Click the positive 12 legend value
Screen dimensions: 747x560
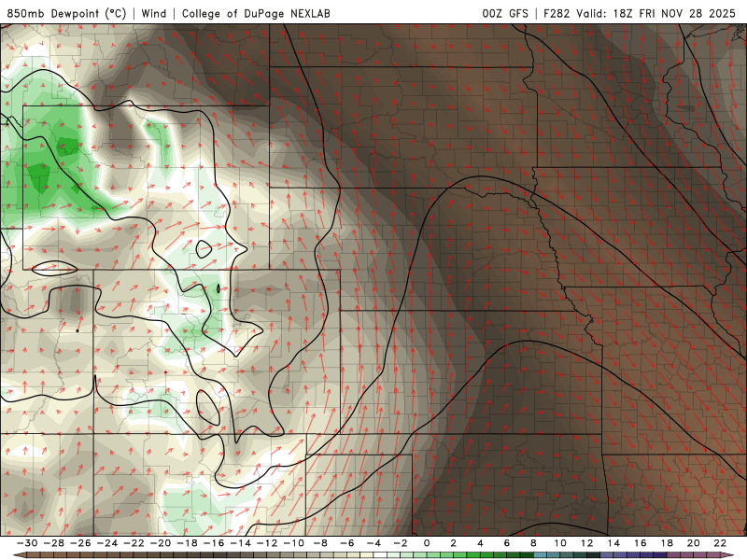(x=587, y=543)
